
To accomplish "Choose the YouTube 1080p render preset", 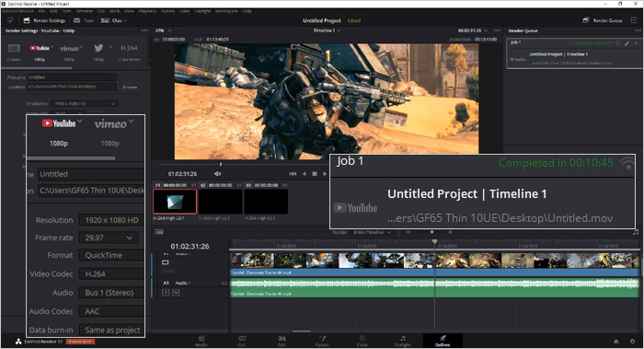I will click(40, 48).
